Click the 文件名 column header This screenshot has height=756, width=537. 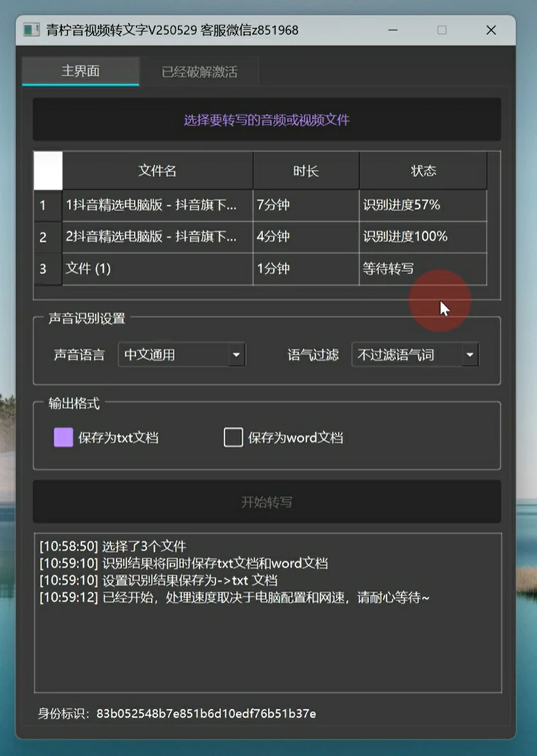[x=157, y=170]
